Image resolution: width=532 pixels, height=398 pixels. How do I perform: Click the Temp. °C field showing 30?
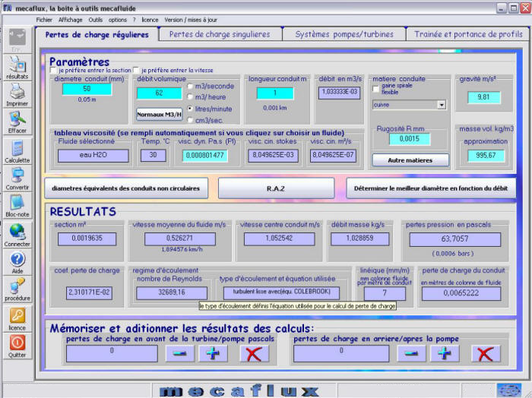154,155
